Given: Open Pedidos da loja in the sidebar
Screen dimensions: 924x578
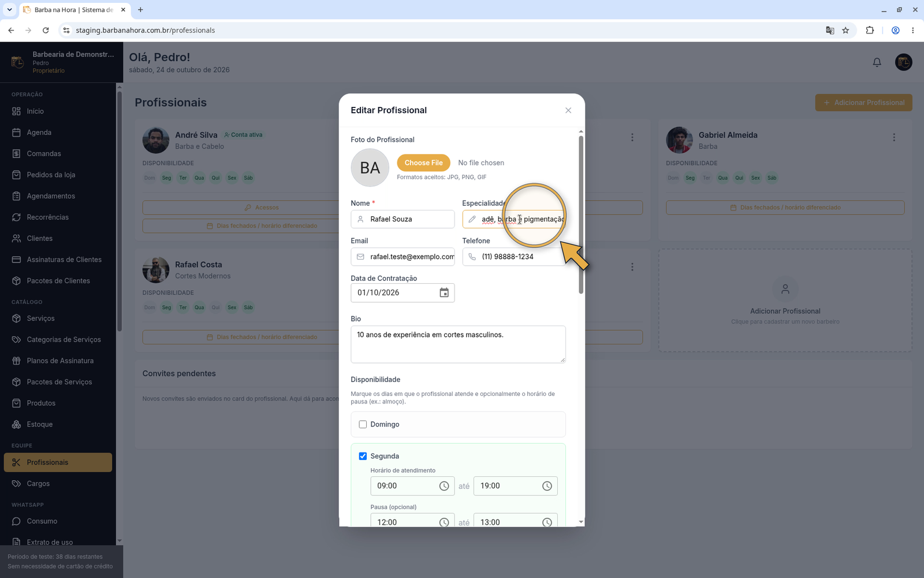Looking at the screenshot, I should [x=58, y=175].
